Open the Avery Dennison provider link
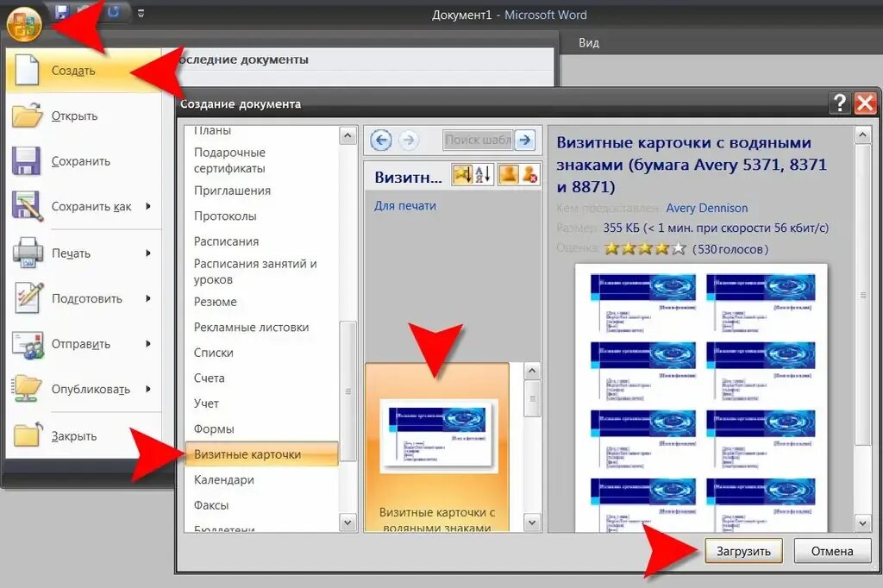 707,209
